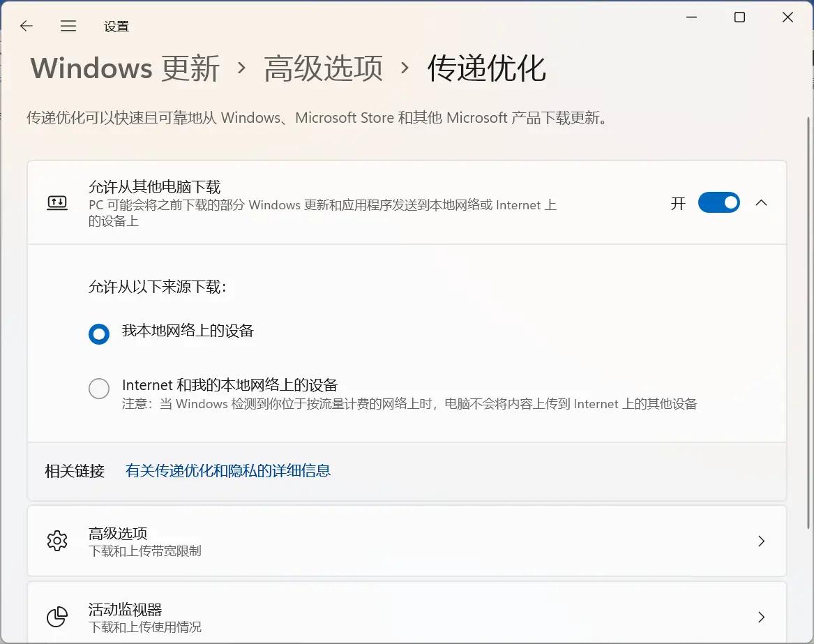Image resolution: width=814 pixels, height=644 pixels.
Task: Disable the 允许从其他电脑下载 toggle
Action: click(719, 202)
